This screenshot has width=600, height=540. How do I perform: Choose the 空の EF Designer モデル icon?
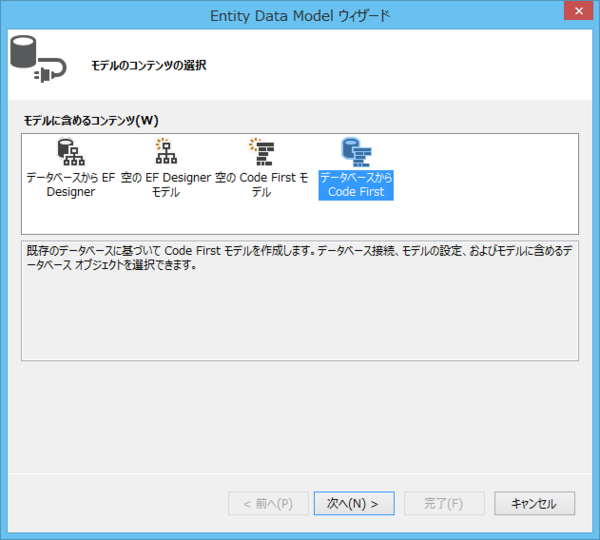166,151
